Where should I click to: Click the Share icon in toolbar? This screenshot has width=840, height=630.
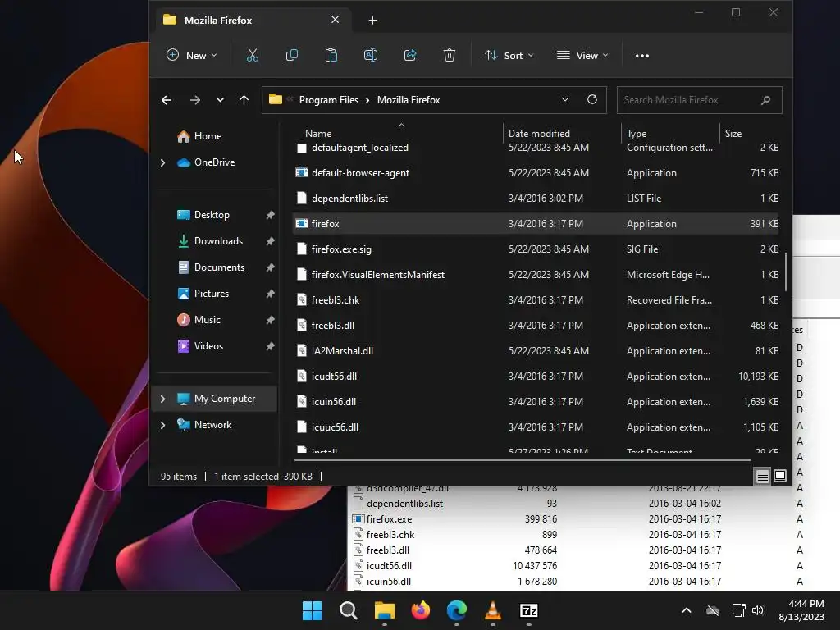410,55
